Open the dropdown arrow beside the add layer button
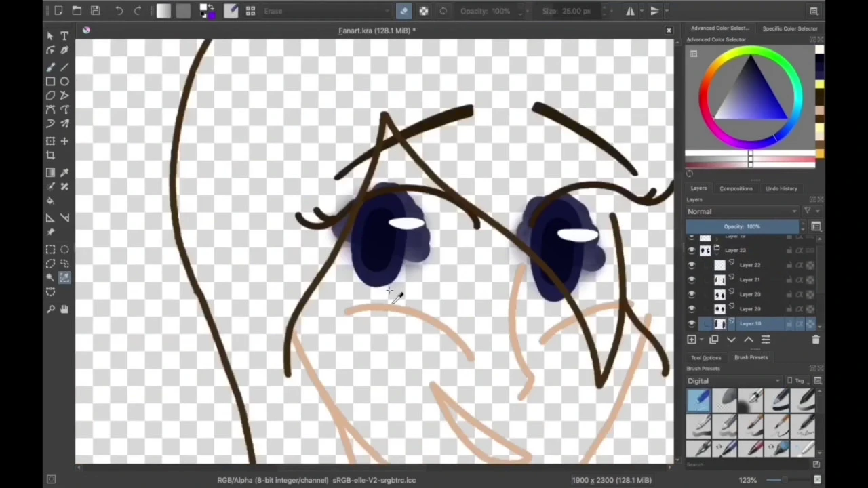The width and height of the screenshot is (868, 488). point(701,340)
